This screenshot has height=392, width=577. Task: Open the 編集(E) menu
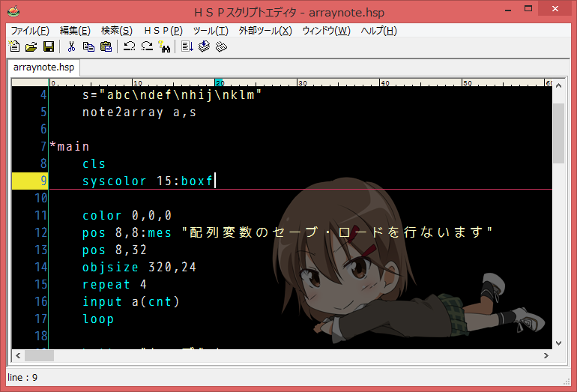pyautogui.click(x=75, y=31)
